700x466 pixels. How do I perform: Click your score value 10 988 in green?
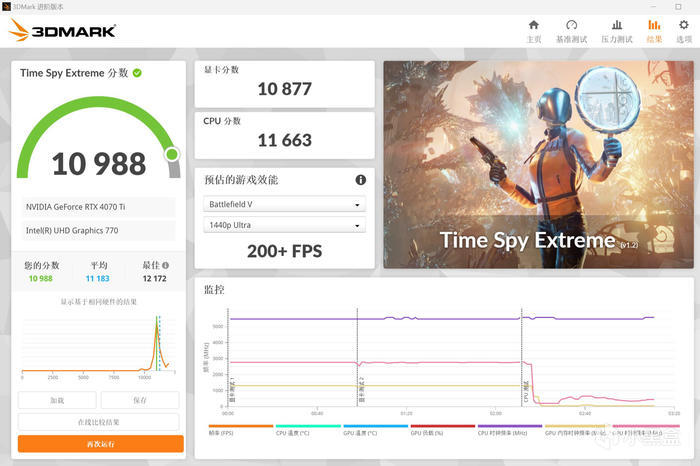(x=41, y=278)
